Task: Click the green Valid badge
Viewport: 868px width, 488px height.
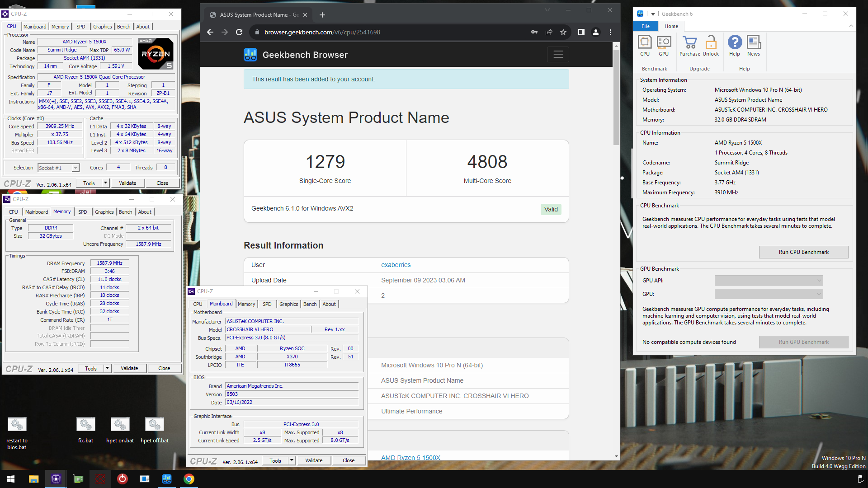Action: click(x=551, y=209)
